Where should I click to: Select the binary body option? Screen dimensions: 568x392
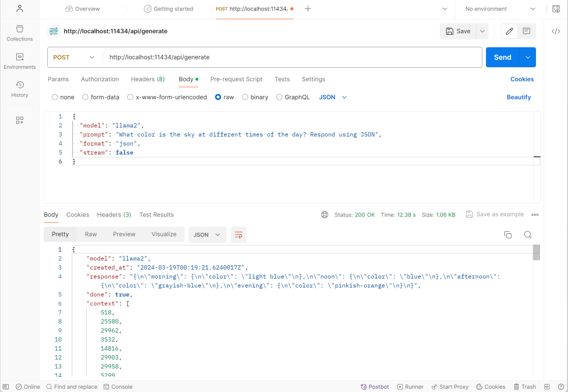(x=245, y=97)
